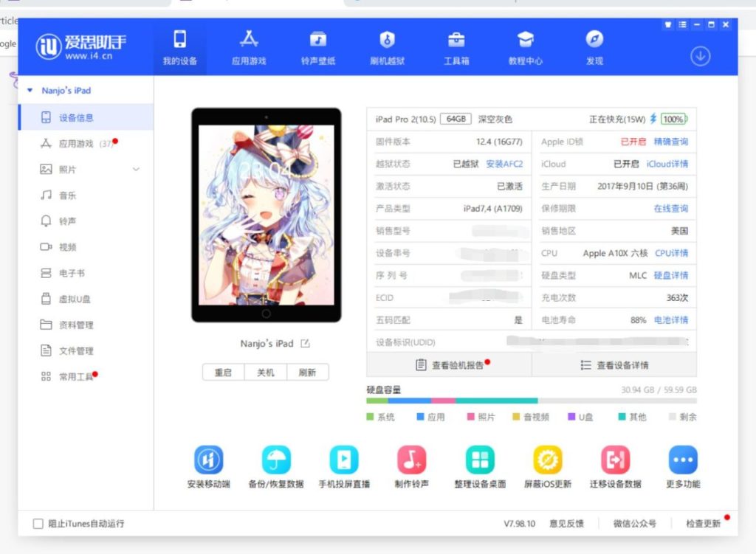
Task: Click the 整理设备桌面 desktop organizer icon
Action: [480, 460]
